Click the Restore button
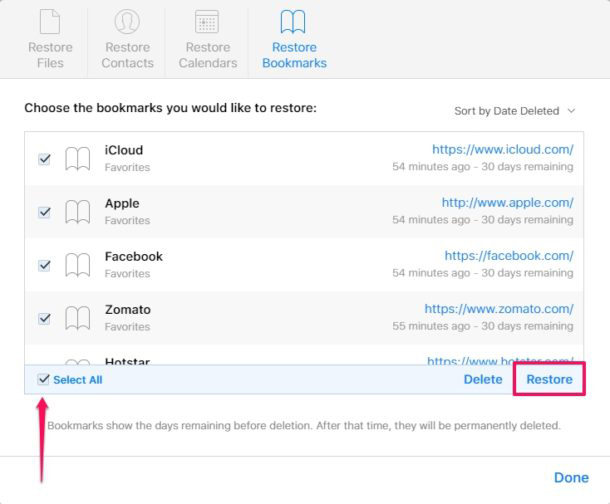This screenshot has height=504, width=610. click(549, 379)
